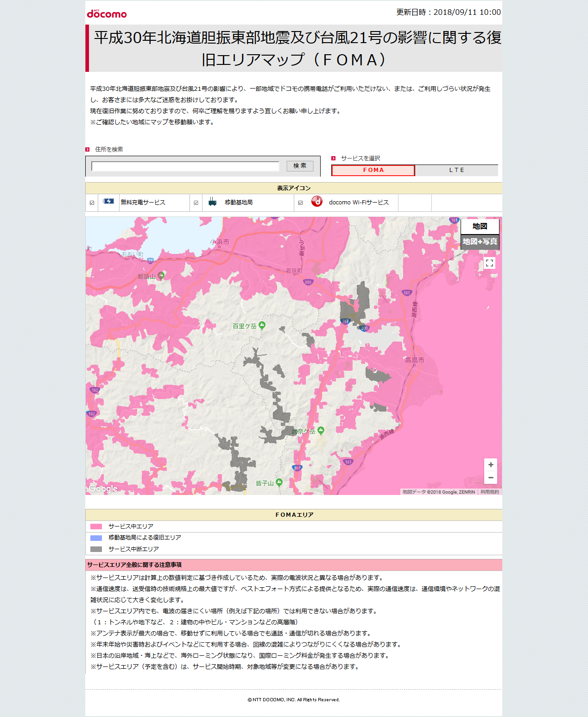Toggle 移動基地局 checkbox
The width and height of the screenshot is (588, 717).
[196, 203]
